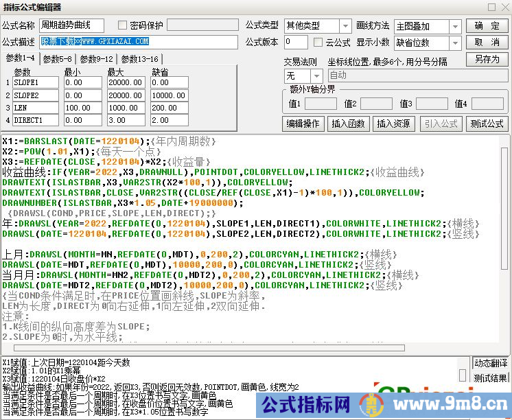Toggle the 云公式 checkbox
512x420 pixels.
point(318,42)
